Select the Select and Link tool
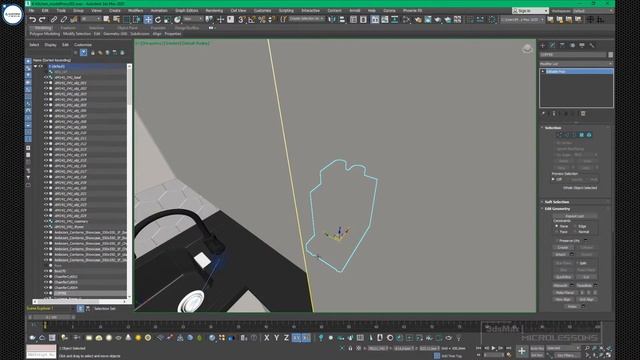The image size is (640, 360). click(x=53, y=20)
